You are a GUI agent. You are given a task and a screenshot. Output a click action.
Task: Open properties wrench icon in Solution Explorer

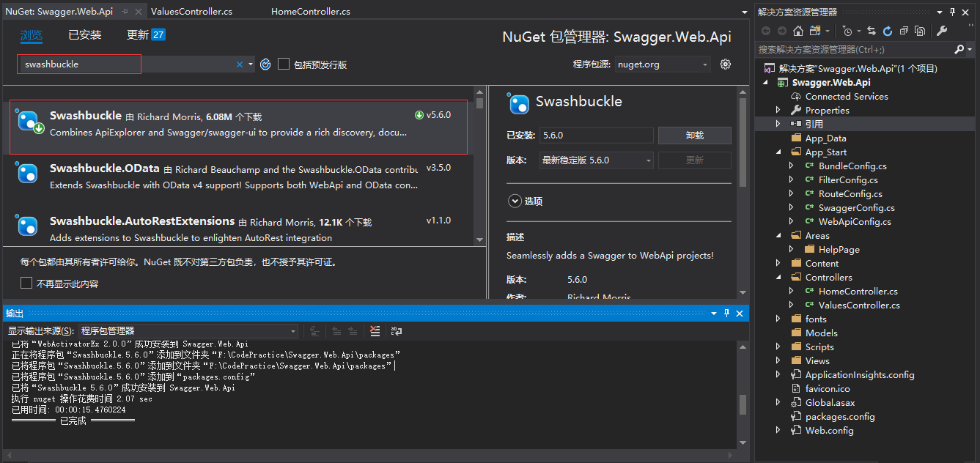pyautogui.click(x=942, y=31)
